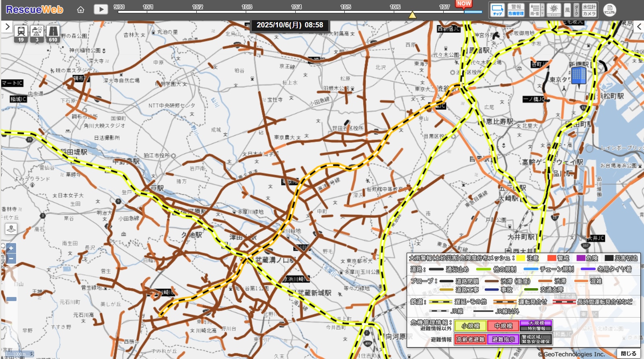Zoom in with the plus button
This screenshot has height=359, width=644.
click(x=11, y=248)
